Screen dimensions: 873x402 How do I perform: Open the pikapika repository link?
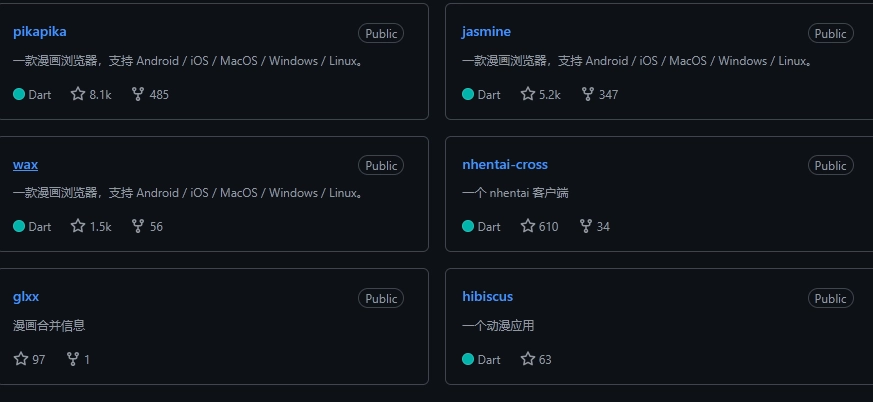point(40,31)
